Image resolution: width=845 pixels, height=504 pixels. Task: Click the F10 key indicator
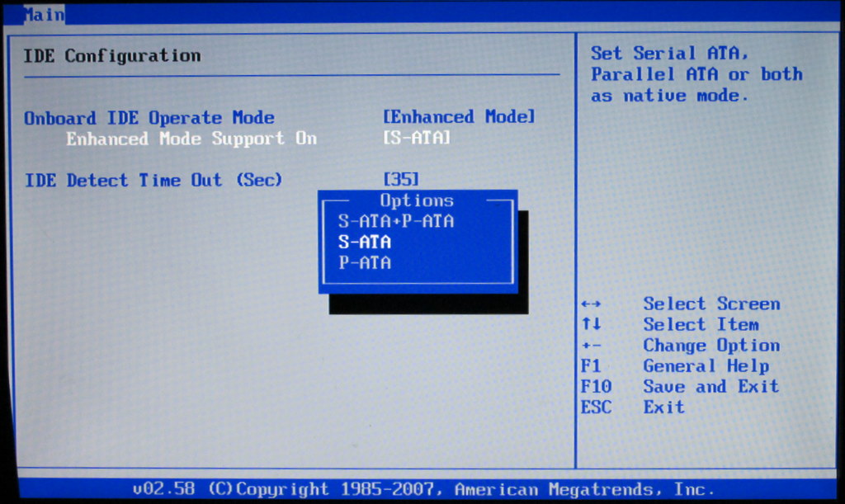coord(596,386)
